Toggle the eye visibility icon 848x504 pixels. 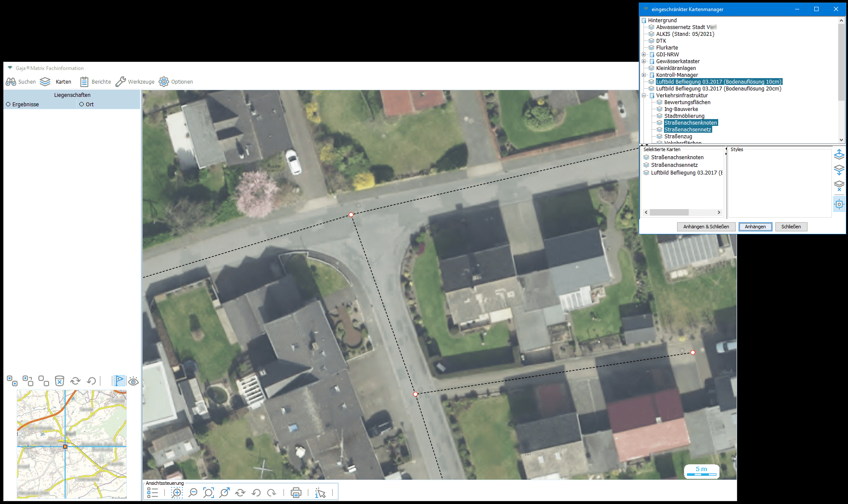[x=133, y=381]
